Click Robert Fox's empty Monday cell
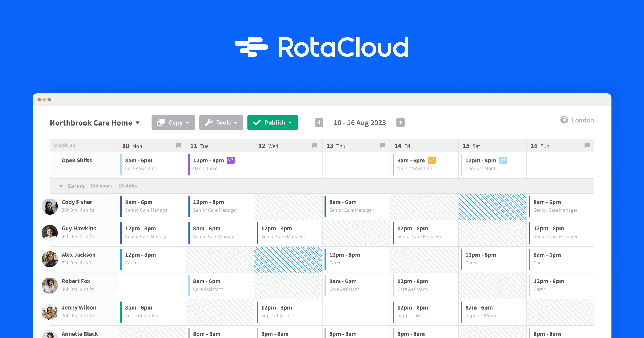 tap(152, 286)
